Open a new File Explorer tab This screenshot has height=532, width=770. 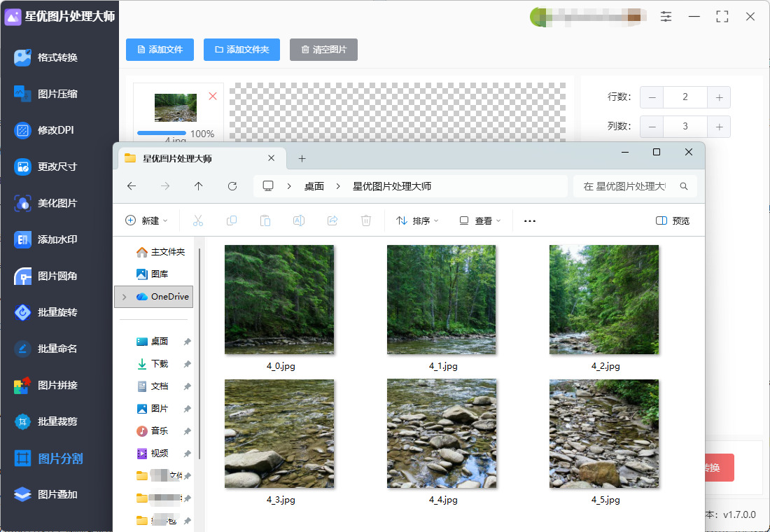(x=302, y=159)
